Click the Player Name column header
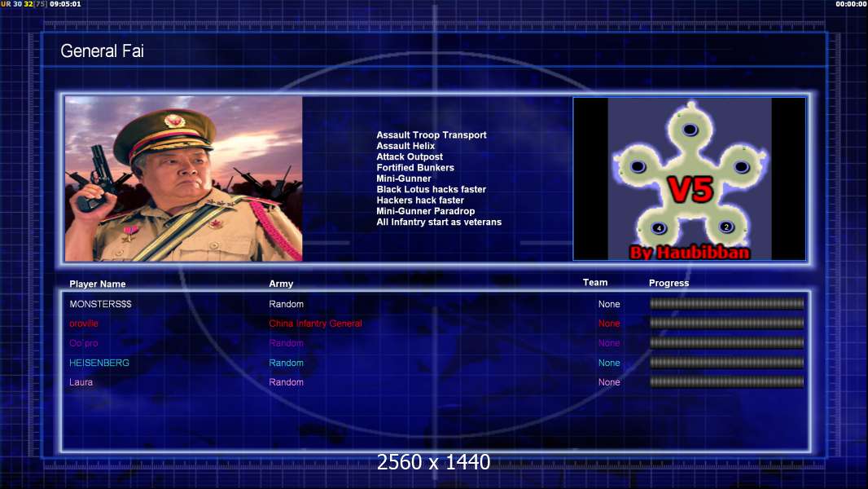Viewport: 868px width, 489px height. 98,284
